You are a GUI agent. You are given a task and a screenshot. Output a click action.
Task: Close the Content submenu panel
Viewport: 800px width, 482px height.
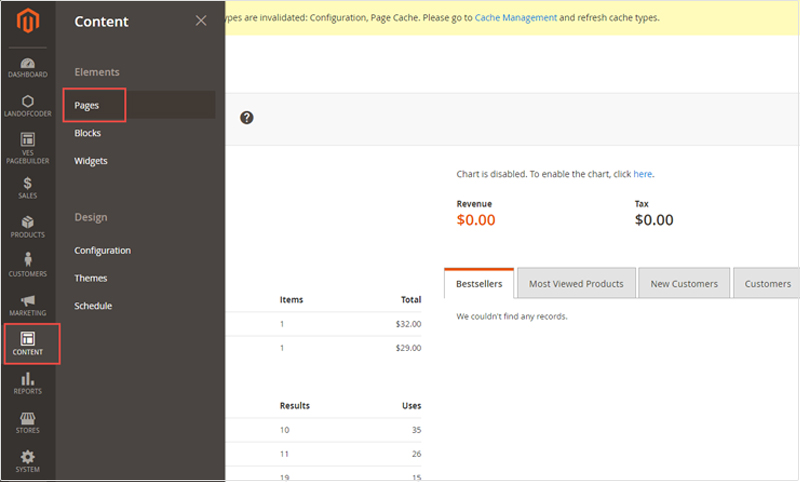[x=201, y=20]
